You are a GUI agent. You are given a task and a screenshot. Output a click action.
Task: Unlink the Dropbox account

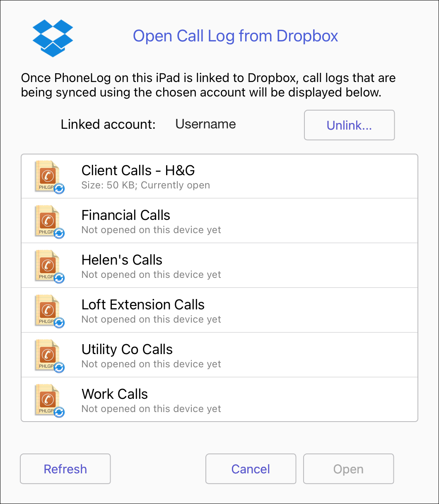(349, 125)
